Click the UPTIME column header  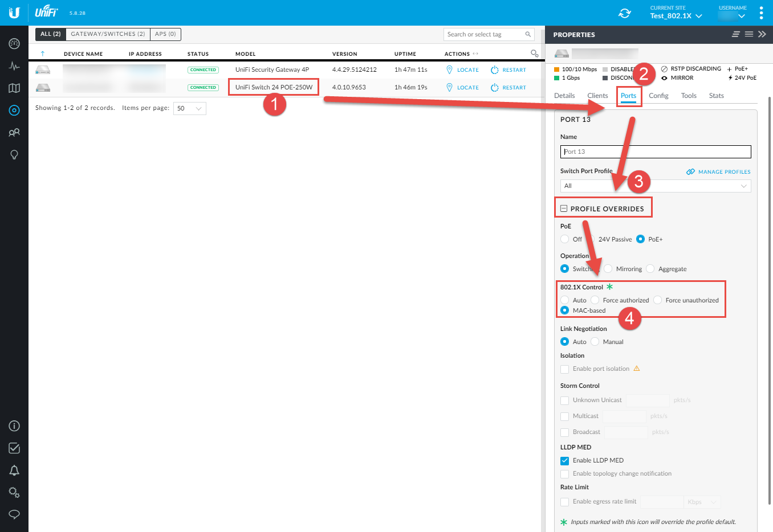(x=405, y=54)
